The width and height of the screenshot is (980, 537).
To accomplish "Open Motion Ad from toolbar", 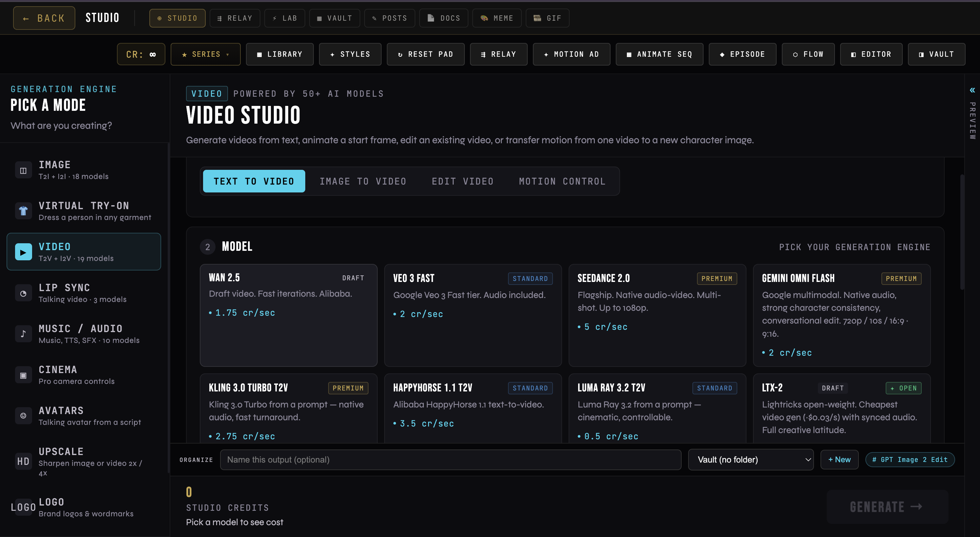I will pyautogui.click(x=572, y=54).
